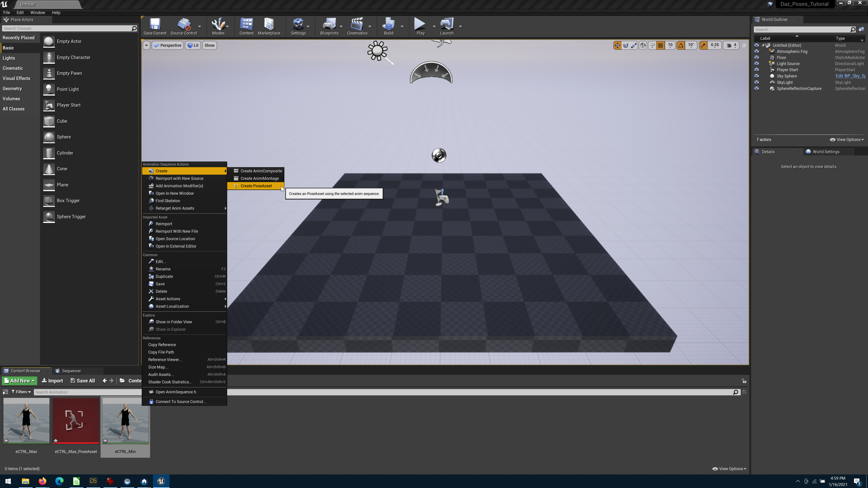Open the Cinematics toolbar icon
Image resolution: width=868 pixels, height=488 pixels.
point(357,26)
